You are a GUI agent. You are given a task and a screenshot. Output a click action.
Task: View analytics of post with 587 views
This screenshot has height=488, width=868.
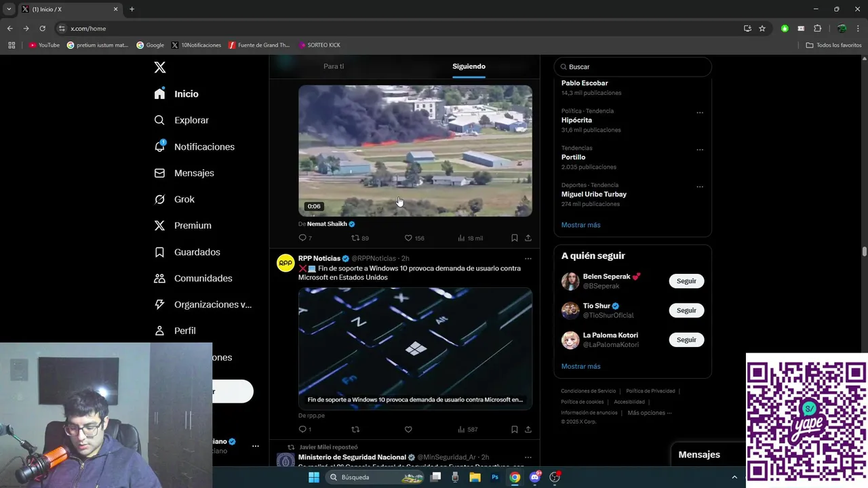(468, 429)
